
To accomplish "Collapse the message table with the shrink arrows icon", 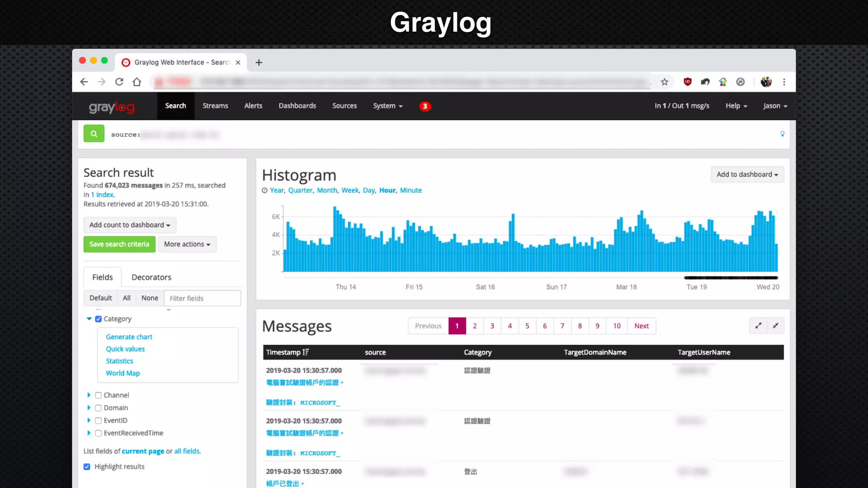I will 776,326.
